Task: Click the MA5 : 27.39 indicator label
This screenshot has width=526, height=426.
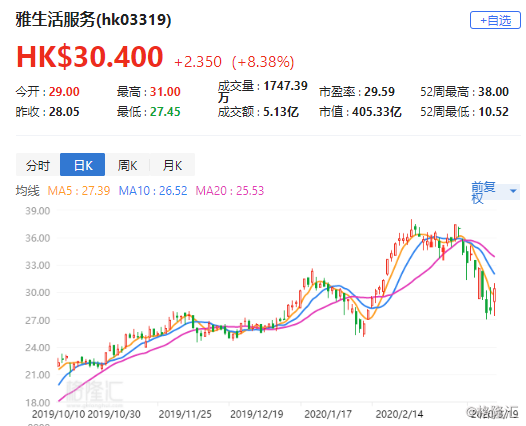Action: [79, 191]
